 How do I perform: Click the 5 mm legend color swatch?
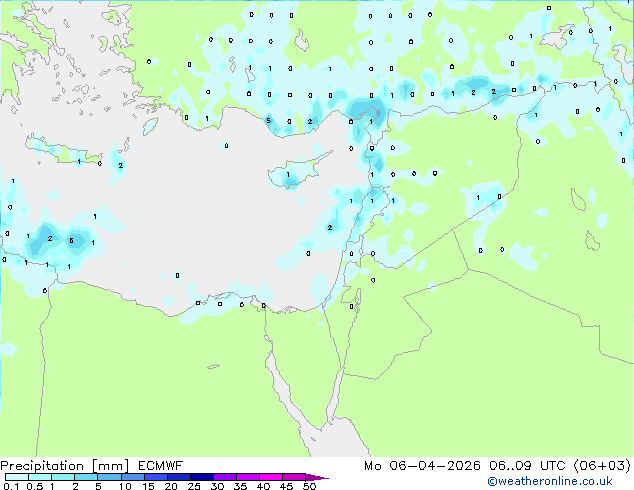109,477
